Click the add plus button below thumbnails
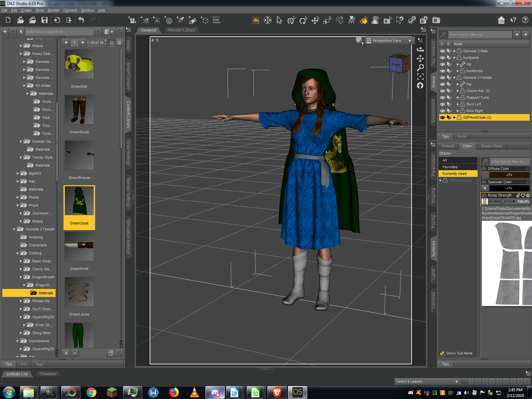Image resolution: width=532 pixels, height=399 pixels. coord(66,353)
